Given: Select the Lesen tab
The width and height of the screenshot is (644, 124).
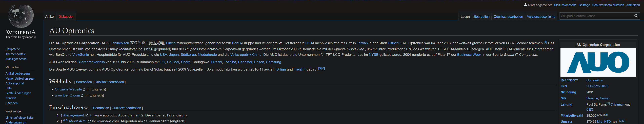Looking at the screenshot, I should click(x=465, y=16).
